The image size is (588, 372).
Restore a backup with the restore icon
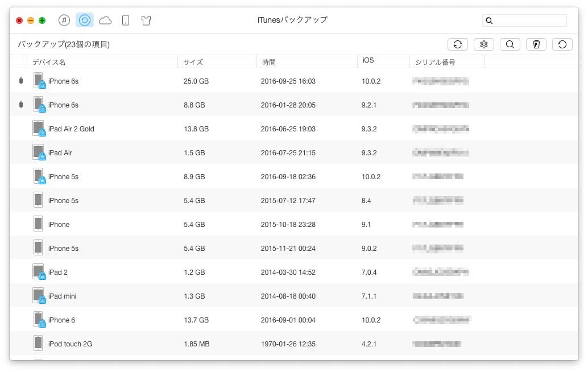click(x=562, y=44)
